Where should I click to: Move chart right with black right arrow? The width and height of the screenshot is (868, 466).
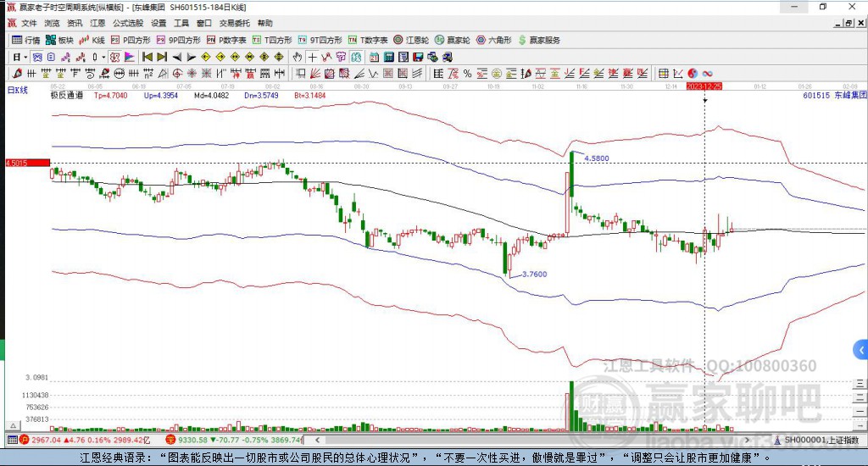point(191,57)
